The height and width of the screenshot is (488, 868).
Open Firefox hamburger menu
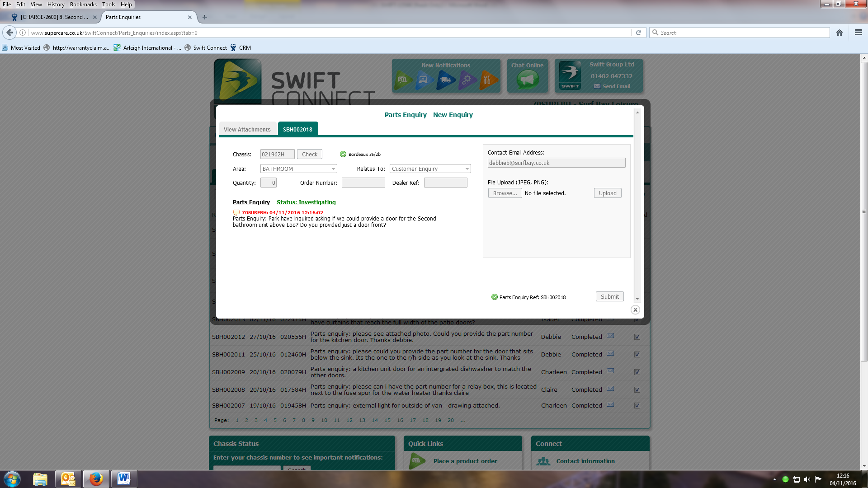point(858,33)
